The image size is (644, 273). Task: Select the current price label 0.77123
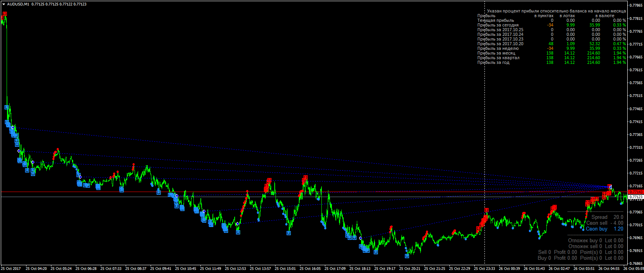[636, 197]
